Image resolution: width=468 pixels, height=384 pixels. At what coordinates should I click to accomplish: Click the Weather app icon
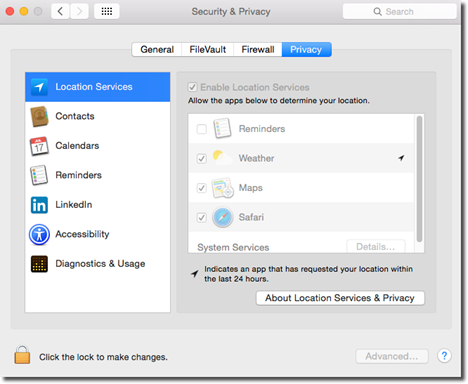click(222, 158)
